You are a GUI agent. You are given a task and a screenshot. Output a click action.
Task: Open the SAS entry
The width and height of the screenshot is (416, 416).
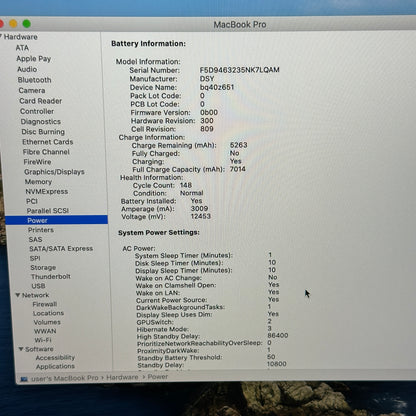coord(35,239)
